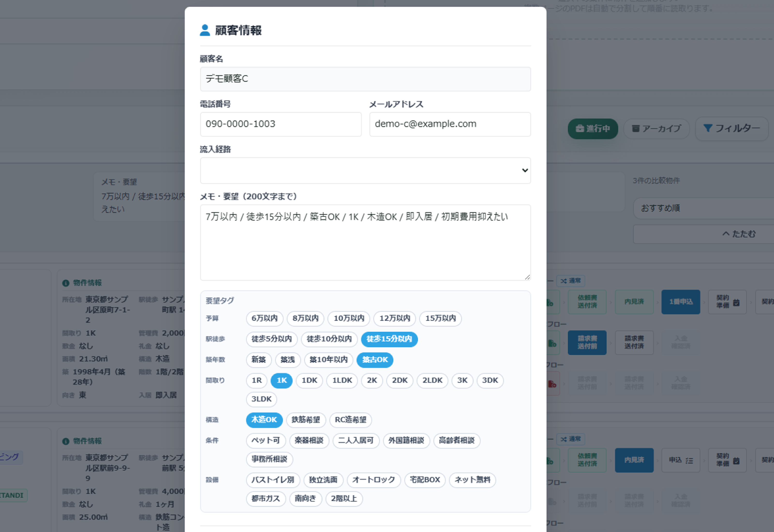Select the 2DK layout tag
The height and width of the screenshot is (532, 774).
(400, 380)
